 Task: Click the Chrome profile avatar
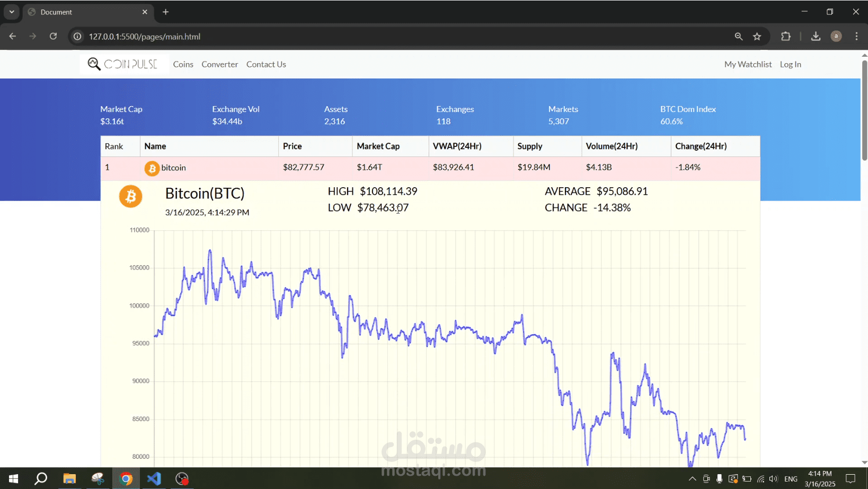tap(836, 36)
